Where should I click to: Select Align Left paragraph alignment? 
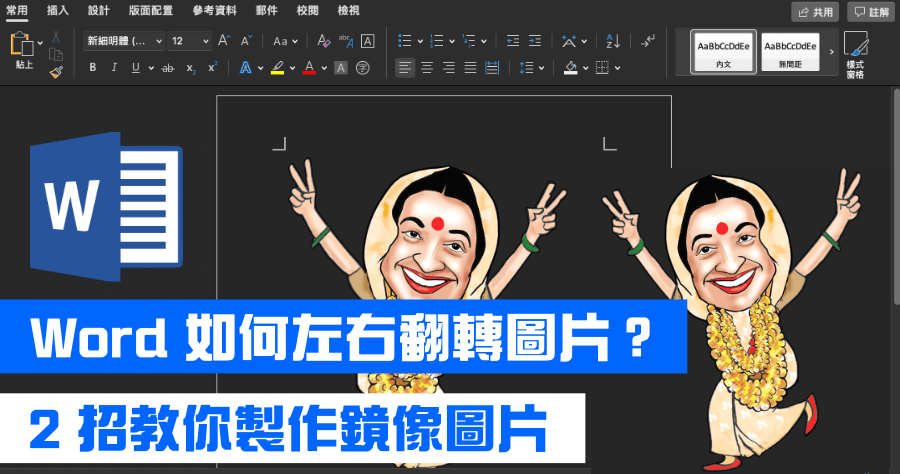pyautogui.click(x=405, y=68)
